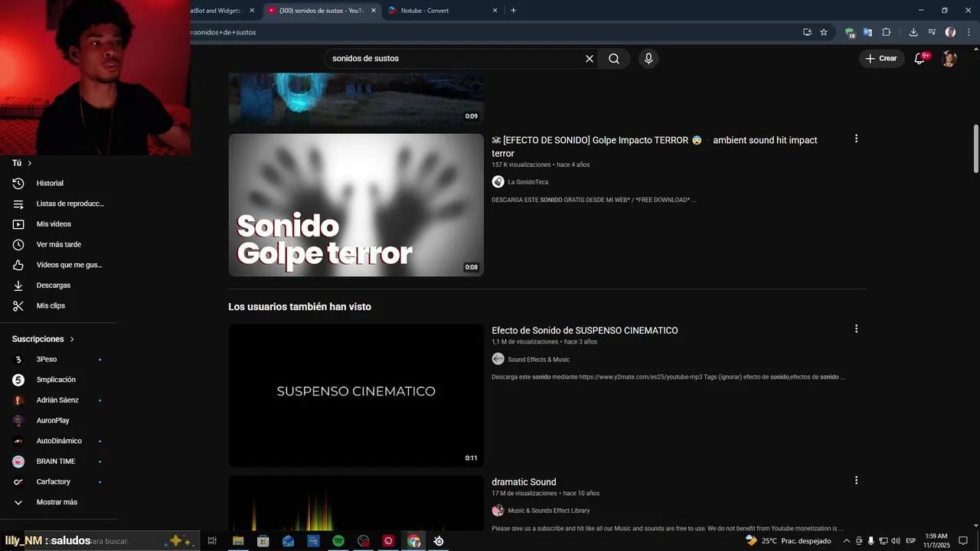The height and width of the screenshot is (551, 980).
Task: Open the Chrome three-dot menu
Action: (969, 32)
